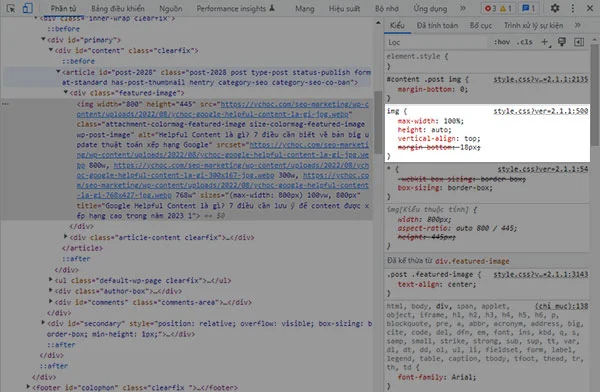
Task: Open the Đã tính toán tab
Action: (437, 26)
